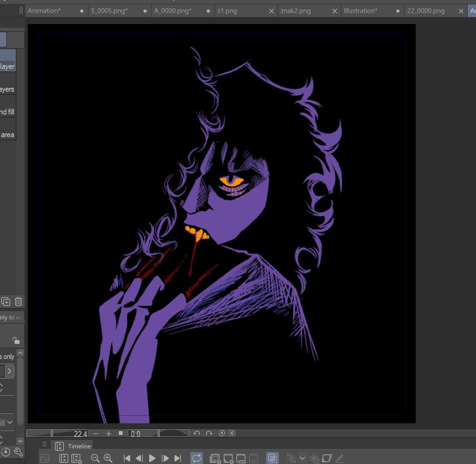Reset canvas rotation
Screen dimensions: 476x464
coord(222,433)
